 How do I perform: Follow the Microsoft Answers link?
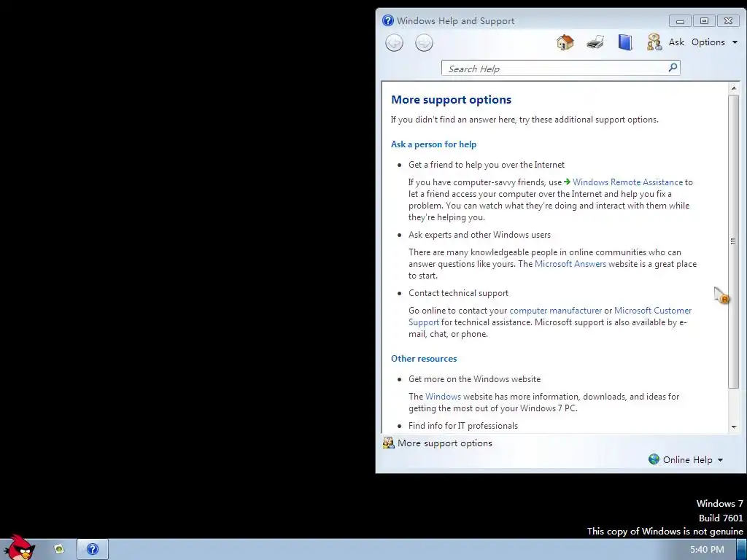[x=570, y=264]
